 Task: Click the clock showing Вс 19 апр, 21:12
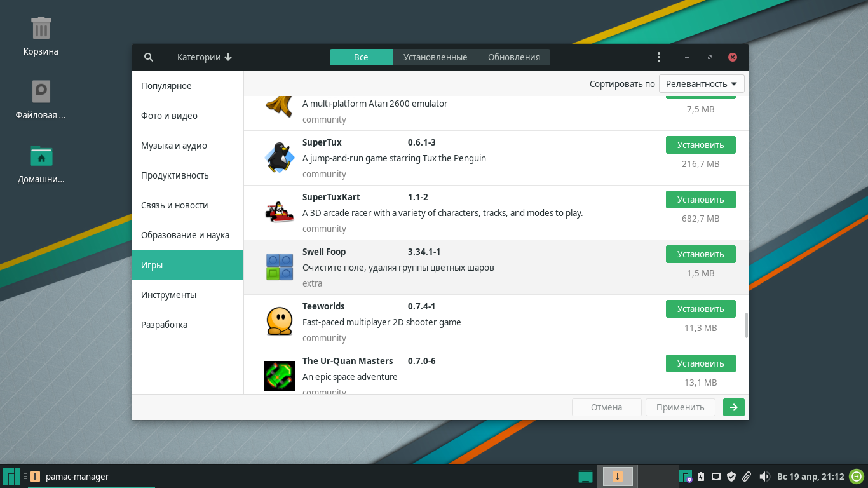[811, 477]
